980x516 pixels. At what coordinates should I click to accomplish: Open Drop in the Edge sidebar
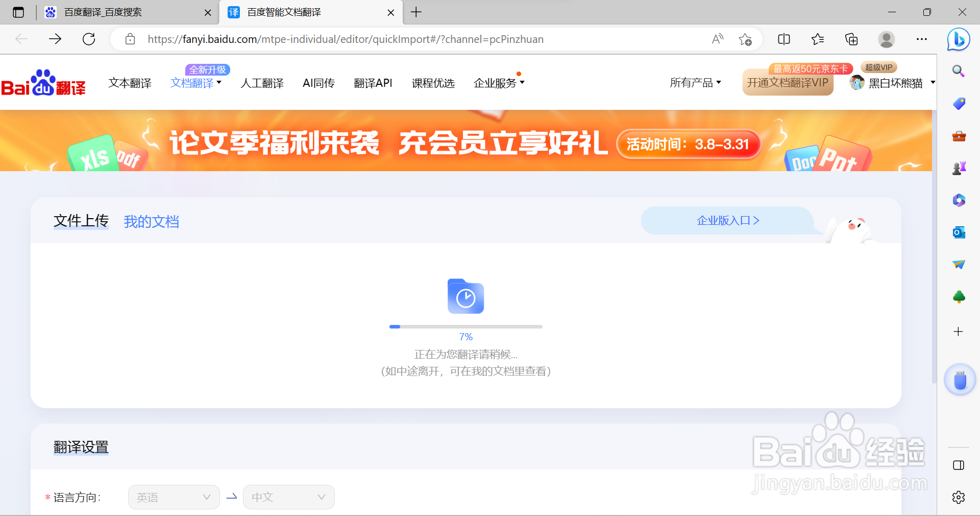958,264
